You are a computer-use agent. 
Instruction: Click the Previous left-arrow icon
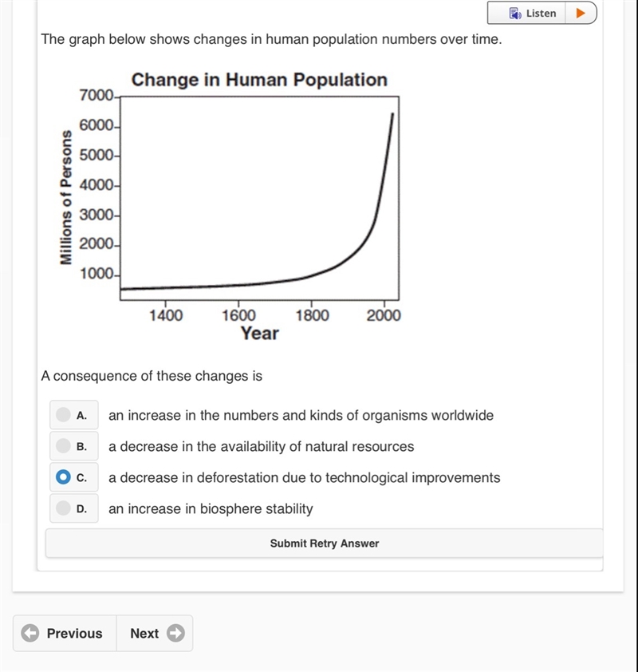tap(30, 633)
